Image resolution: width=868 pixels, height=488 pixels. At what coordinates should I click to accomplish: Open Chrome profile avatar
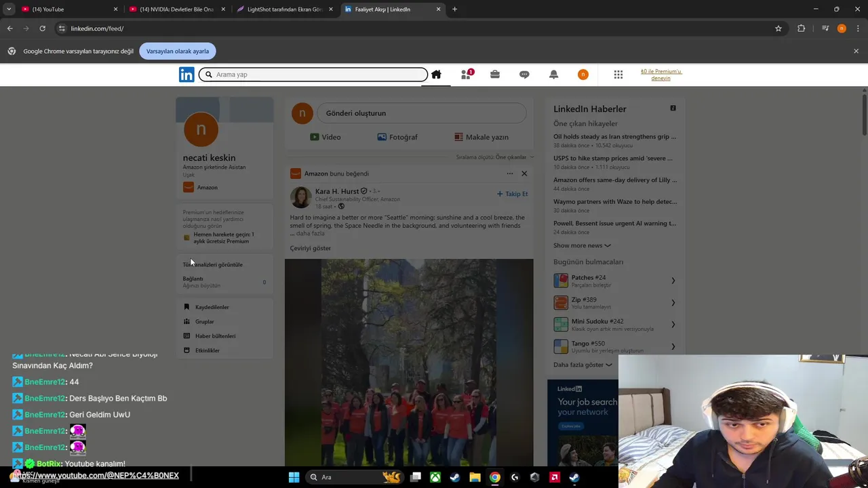coord(842,28)
